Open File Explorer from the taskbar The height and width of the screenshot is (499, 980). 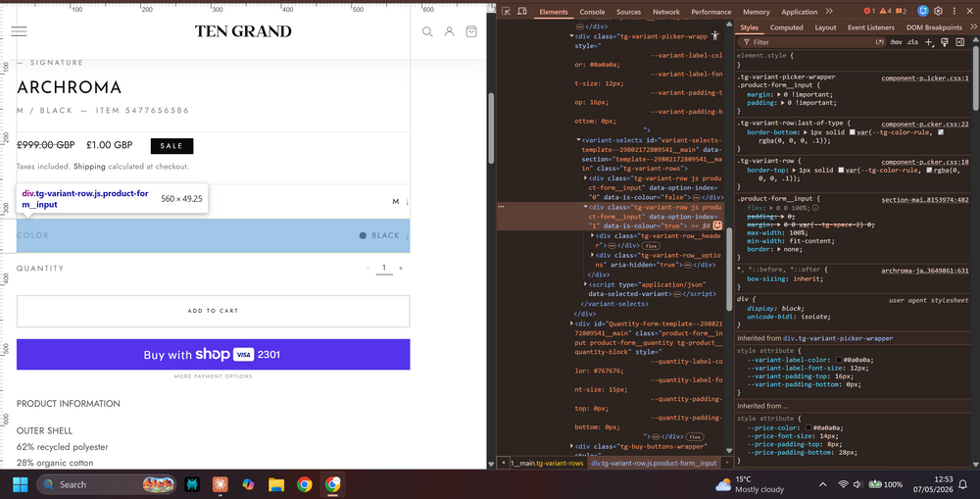click(x=276, y=484)
